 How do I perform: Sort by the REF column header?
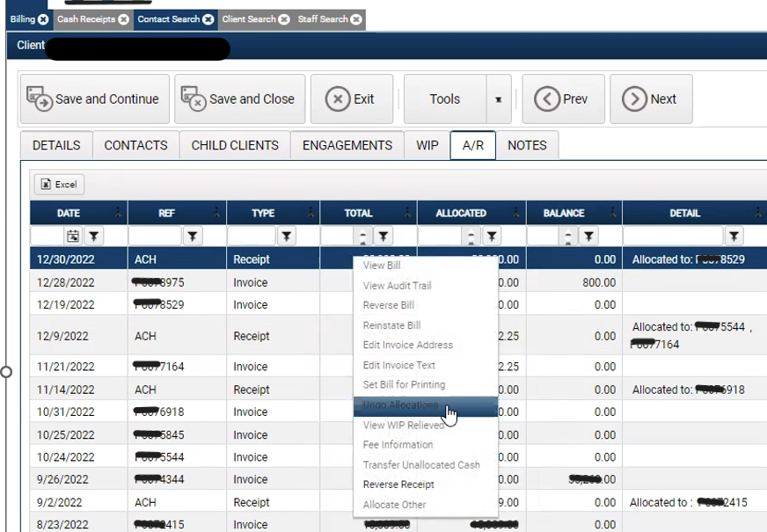pos(166,213)
